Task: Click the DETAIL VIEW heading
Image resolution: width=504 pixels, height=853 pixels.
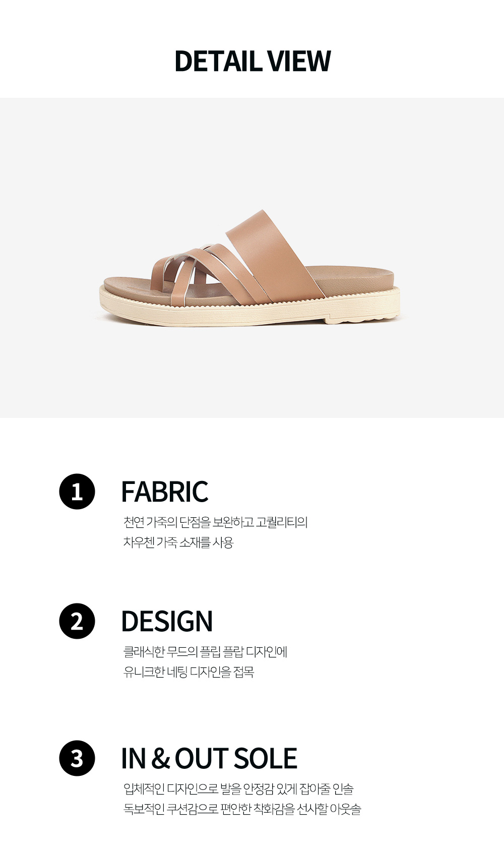Action: [253, 61]
